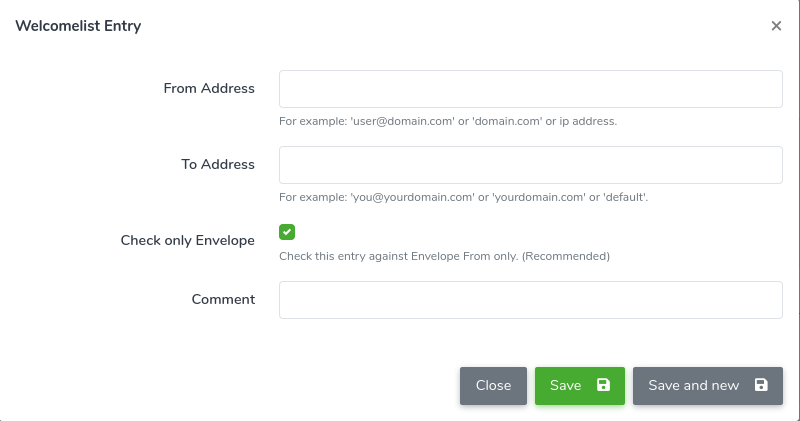Viewport: 800px width, 421px height.
Task: Click the To Address label
Action: coord(218,164)
